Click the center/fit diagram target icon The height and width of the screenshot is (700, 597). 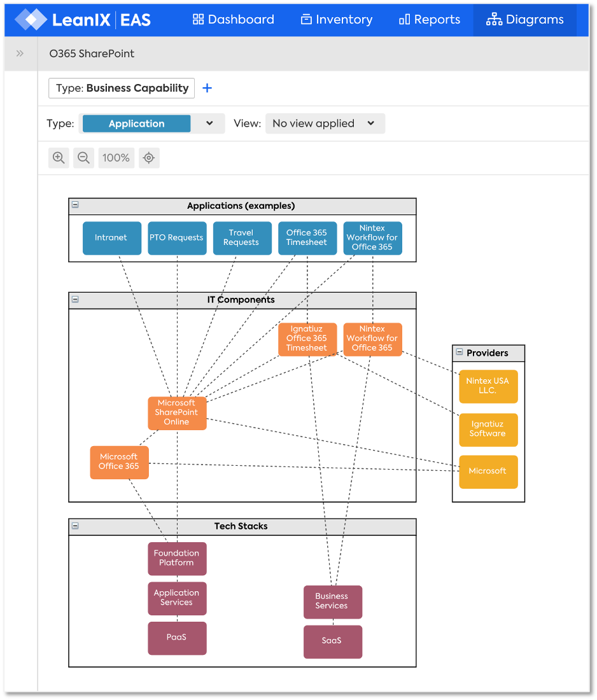click(149, 158)
